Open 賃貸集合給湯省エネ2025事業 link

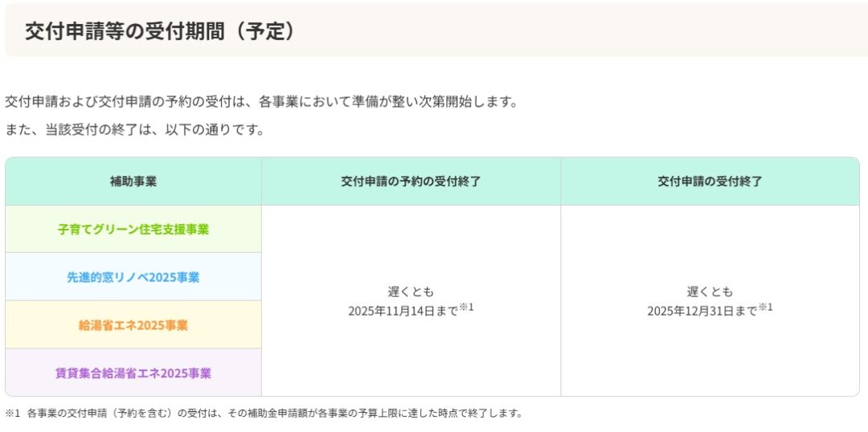[133, 373]
